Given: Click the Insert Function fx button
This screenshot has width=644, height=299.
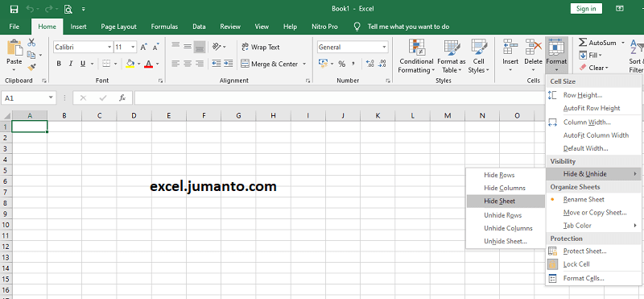Looking at the screenshot, I should (122, 98).
